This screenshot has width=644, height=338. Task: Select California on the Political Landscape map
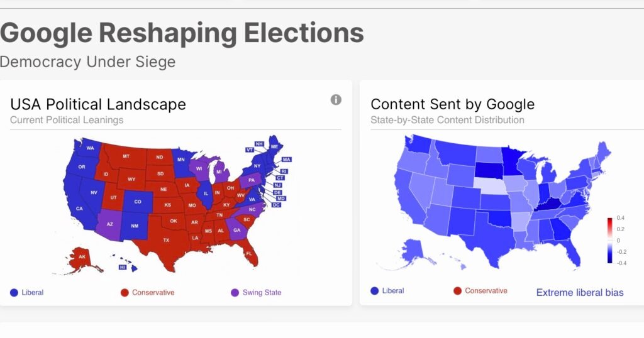coord(80,208)
